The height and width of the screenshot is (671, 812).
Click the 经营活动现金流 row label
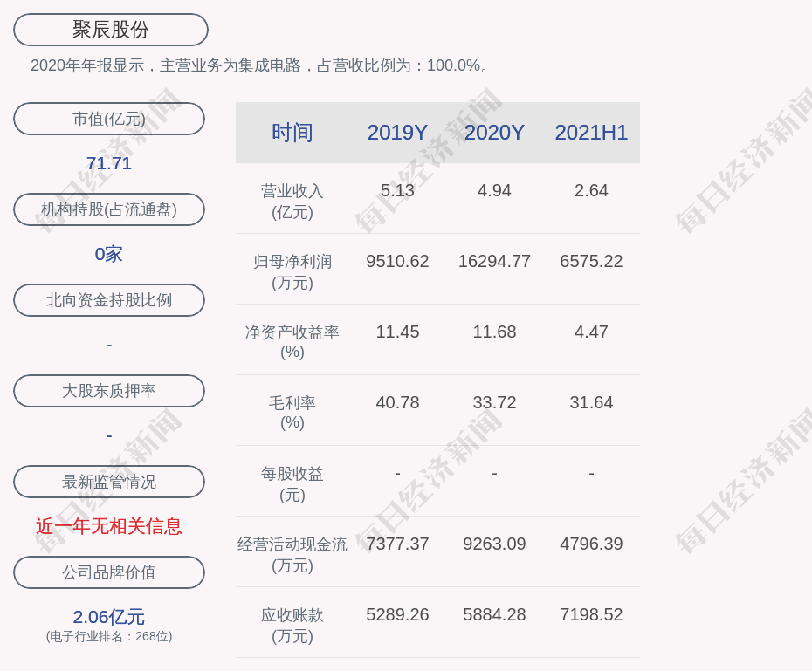[292, 543]
